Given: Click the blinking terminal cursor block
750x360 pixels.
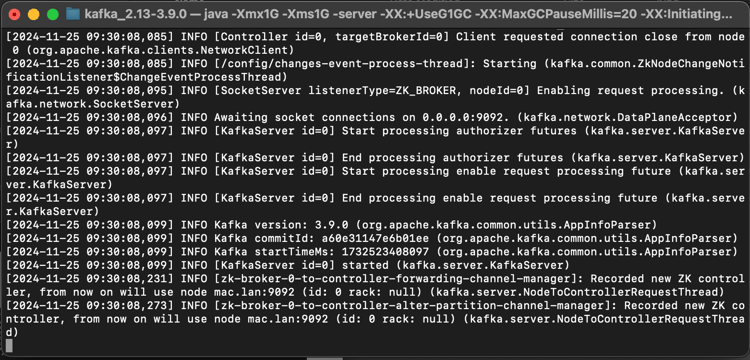Looking at the screenshot, I should [9, 345].
